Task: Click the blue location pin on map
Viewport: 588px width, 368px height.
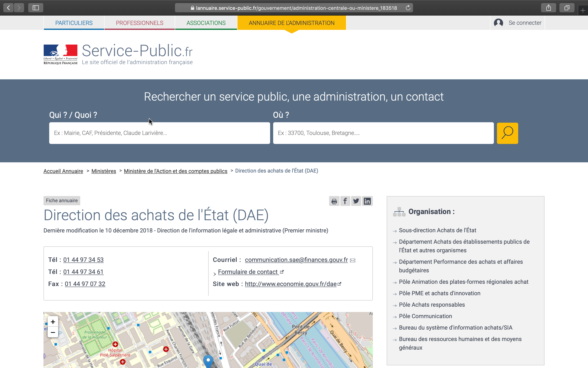Action: (208, 361)
